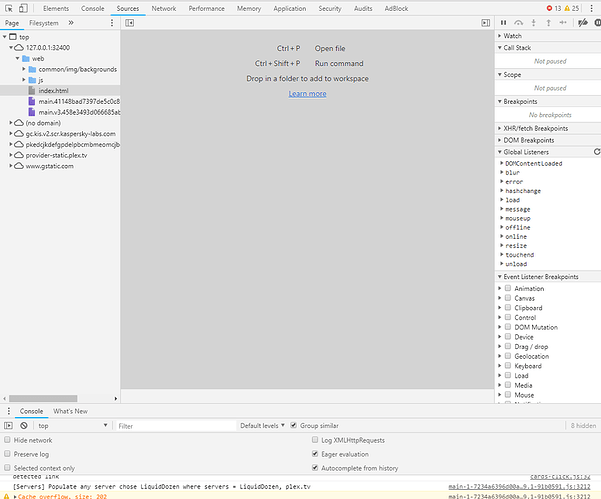601x499 pixels.
Task: Pause script execution button
Action: (x=504, y=23)
